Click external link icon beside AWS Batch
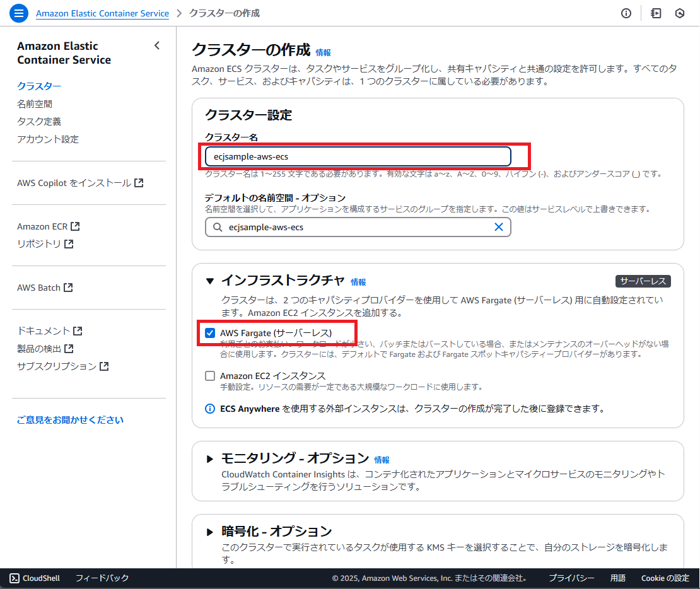This screenshot has height=589, width=700. 68,288
